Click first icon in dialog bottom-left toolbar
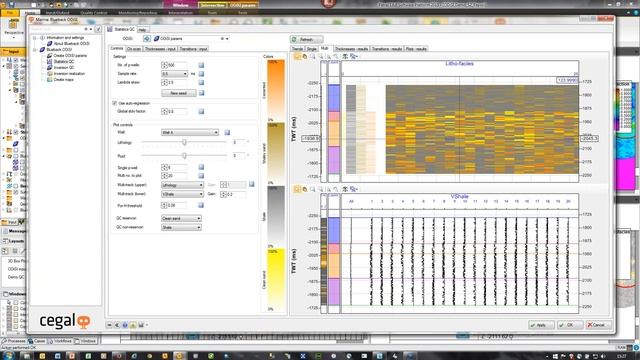640x360 pixels. click(109, 325)
